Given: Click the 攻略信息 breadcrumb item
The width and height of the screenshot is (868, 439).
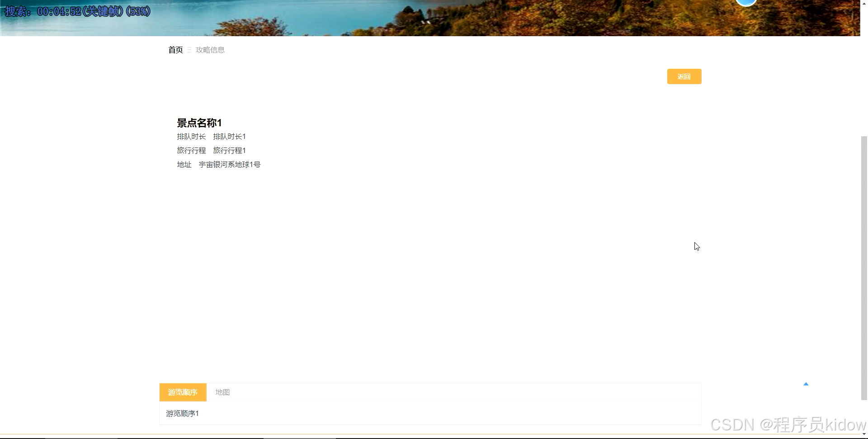Looking at the screenshot, I should [x=210, y=50].
